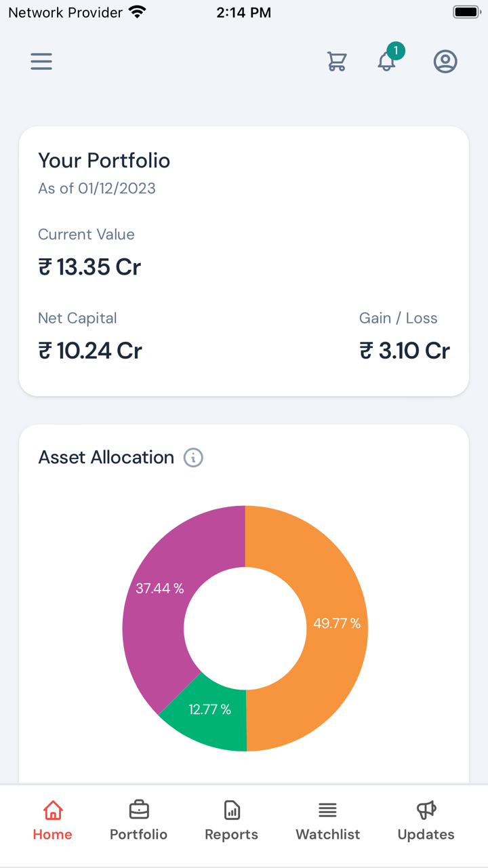Viewport: 488px width, 868px height.
Task: Tap the Updates megaphone icon
Action: point(426,810)
